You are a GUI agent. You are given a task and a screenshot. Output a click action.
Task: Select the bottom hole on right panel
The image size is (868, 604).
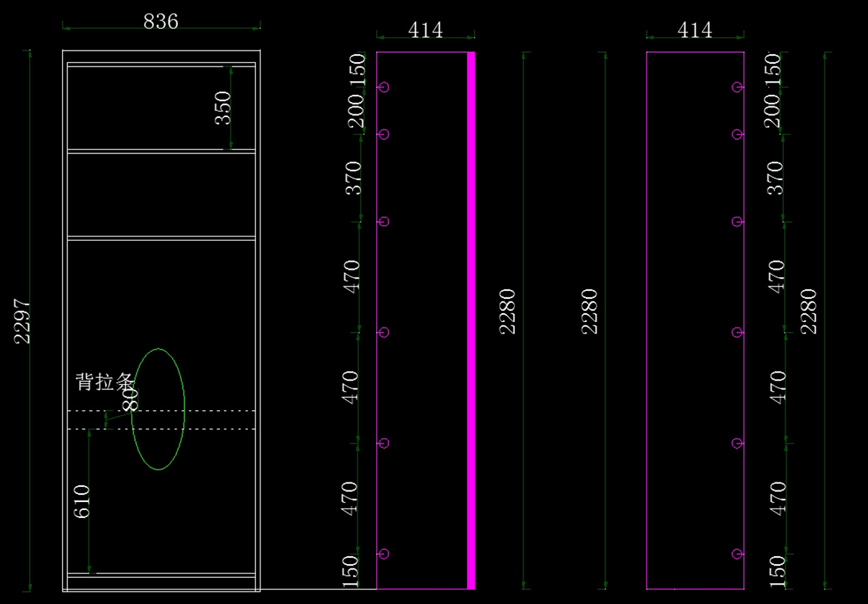coord(737,554)
